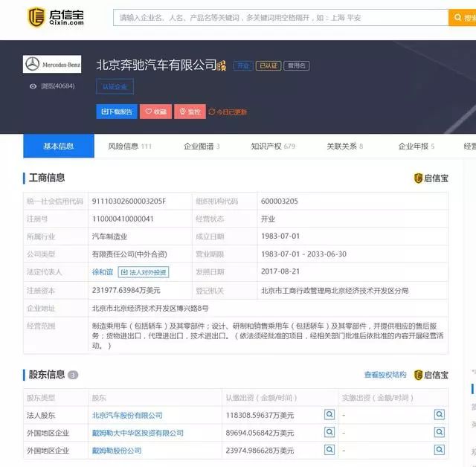This screenshot has width=476, height=467.
Task: Click the organization code 600003205
Action: pos(280,202)
